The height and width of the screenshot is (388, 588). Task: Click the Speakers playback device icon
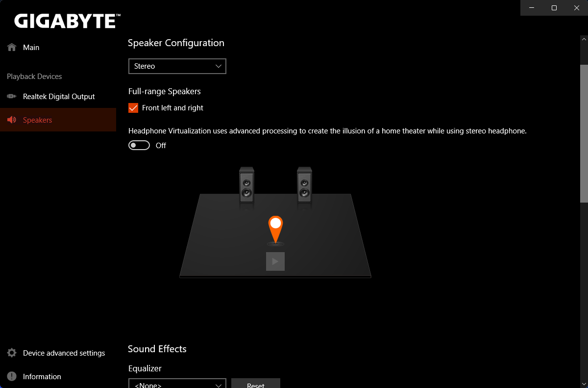click(11, 120)
